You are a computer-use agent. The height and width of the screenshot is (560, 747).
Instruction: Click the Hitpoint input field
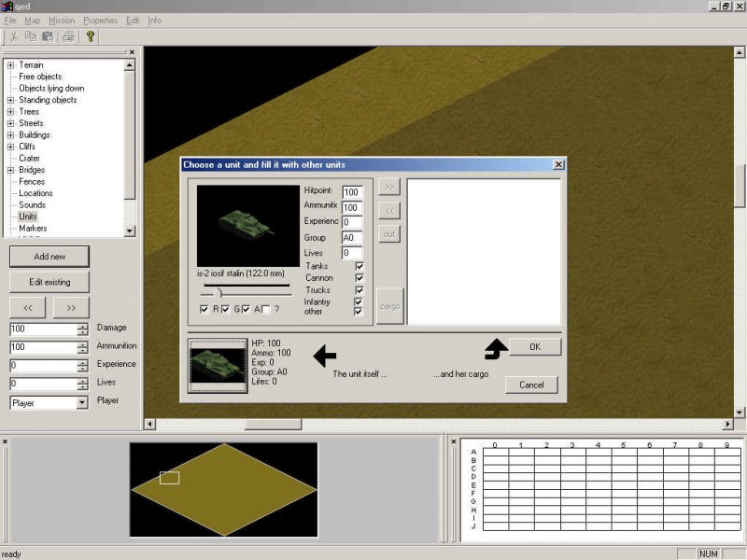point(352,192)
